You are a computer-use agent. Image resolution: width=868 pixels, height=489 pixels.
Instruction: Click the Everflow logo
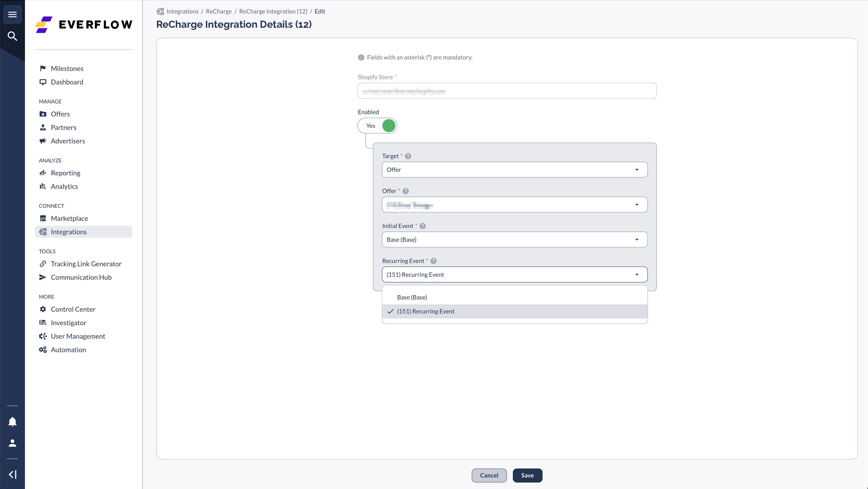point(84,25)
